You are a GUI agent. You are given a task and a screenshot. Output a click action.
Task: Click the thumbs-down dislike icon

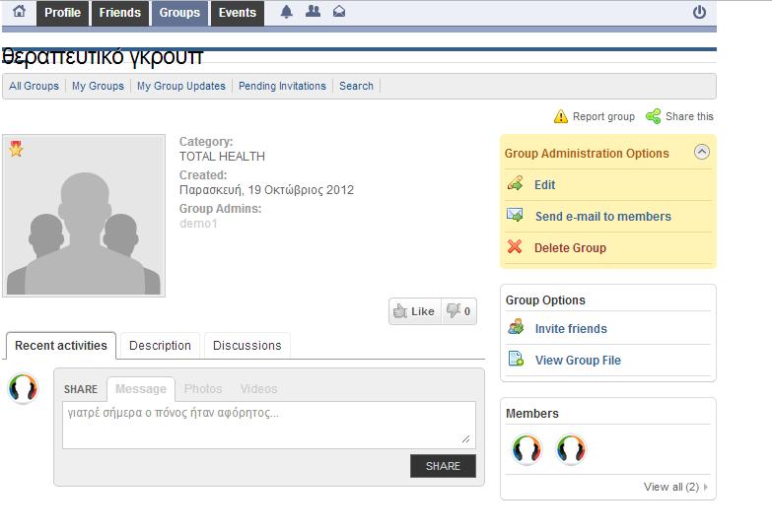pos(453,310)
